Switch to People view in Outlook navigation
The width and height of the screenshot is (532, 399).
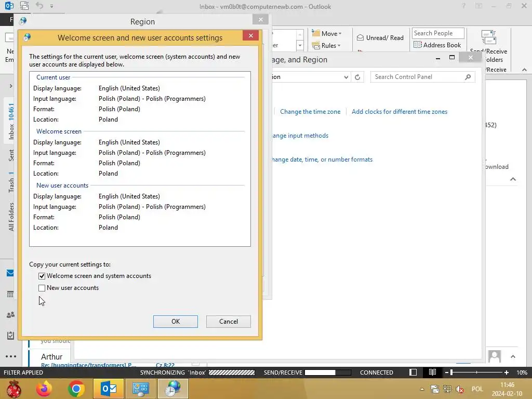10,315
